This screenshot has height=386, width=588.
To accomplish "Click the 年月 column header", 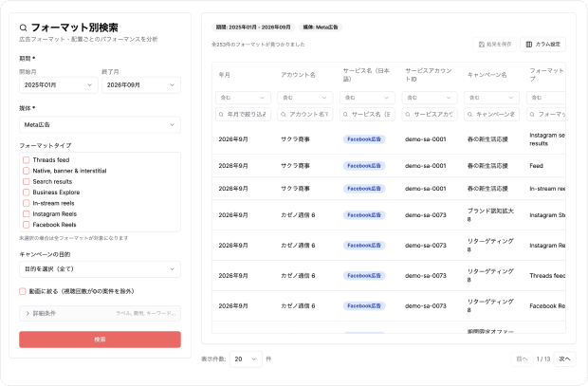I will click(224, 75).
